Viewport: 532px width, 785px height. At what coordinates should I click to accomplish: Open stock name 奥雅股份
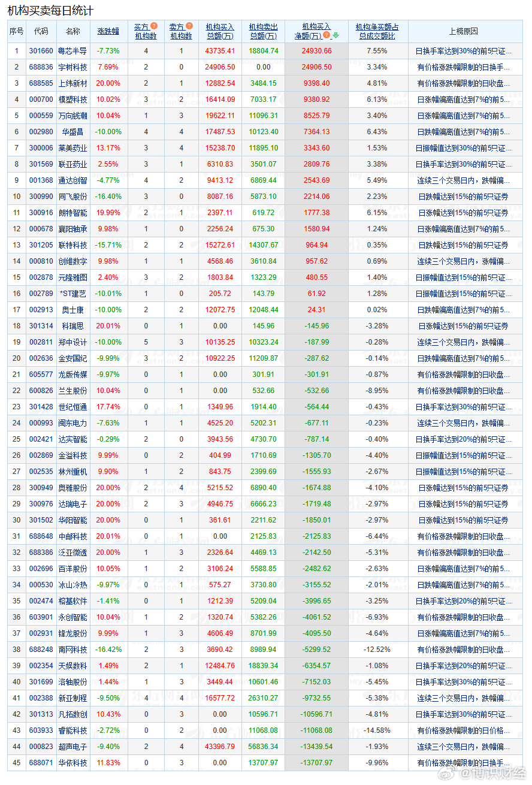click(72, 488)
